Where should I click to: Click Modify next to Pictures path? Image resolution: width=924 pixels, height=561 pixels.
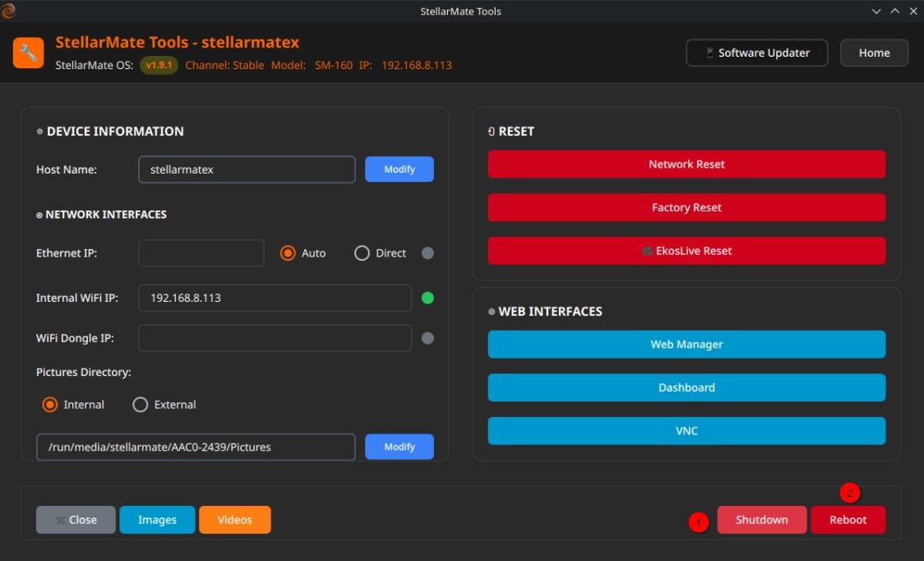400,447
